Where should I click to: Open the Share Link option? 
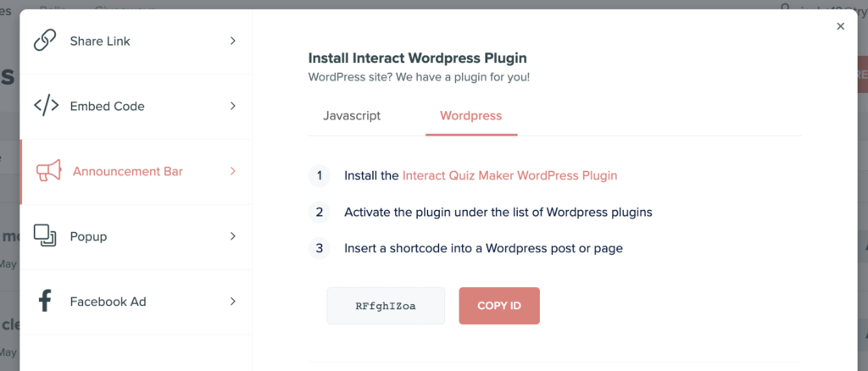(136, 42)
